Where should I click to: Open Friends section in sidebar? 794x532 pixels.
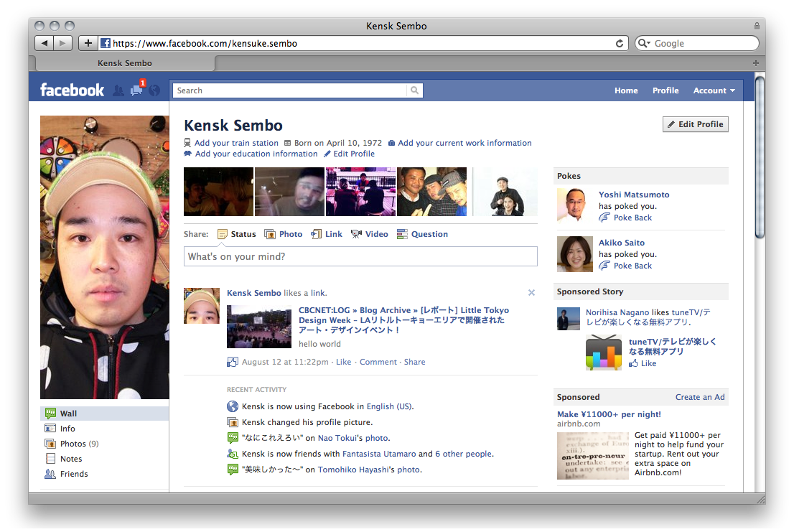[x=104, y=474]
